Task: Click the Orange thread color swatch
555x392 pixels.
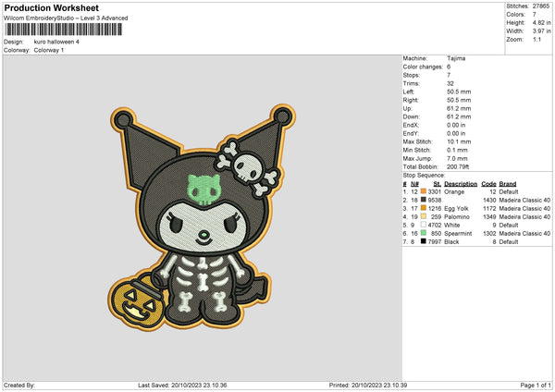Action: click(x=424, y=191)
